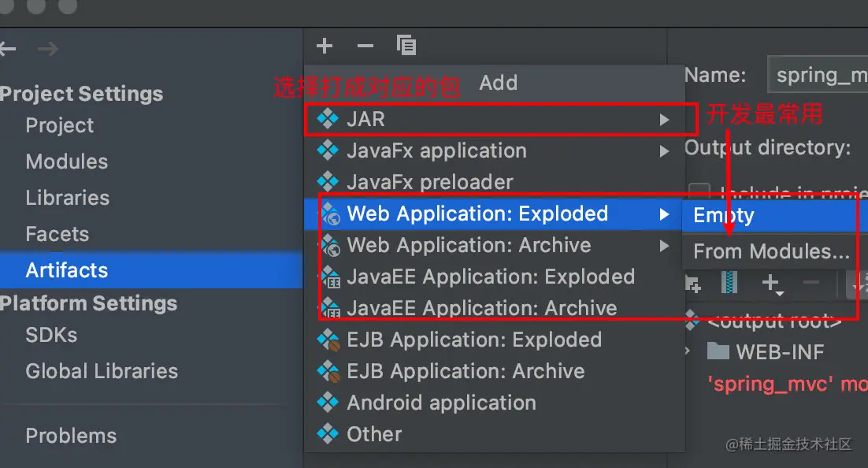Open the JAR submenu arrow

[x=664, y=119]
